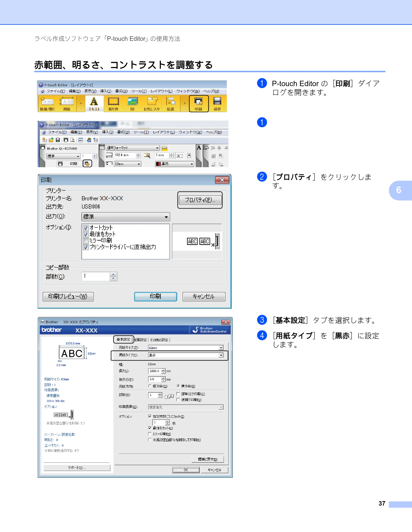Open the 黒赤 colour swatch dropdown in the Layout1 window

click(175, 164)
